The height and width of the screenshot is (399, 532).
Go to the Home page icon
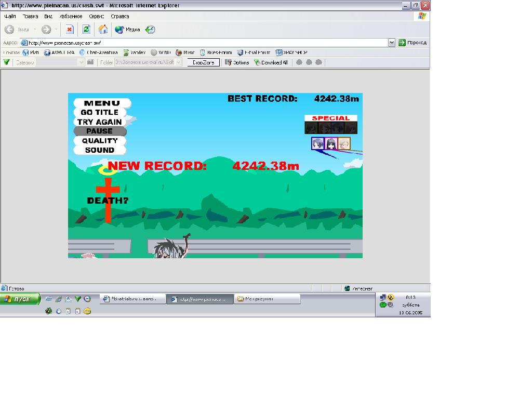[x=103, y=30]
